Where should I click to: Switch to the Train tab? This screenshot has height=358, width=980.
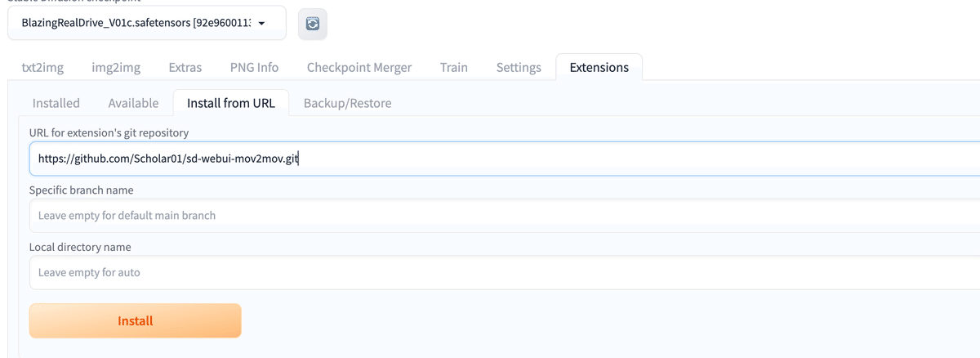[x=454, y=67]
